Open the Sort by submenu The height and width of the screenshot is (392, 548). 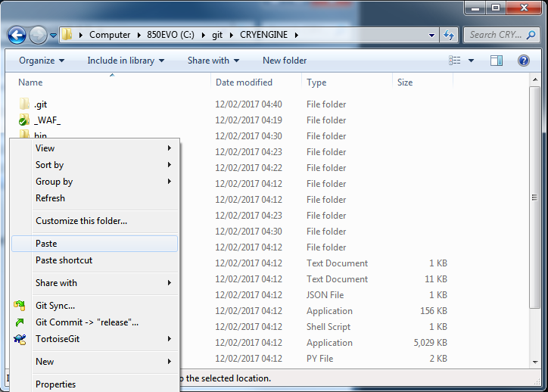tap(95, 164)
